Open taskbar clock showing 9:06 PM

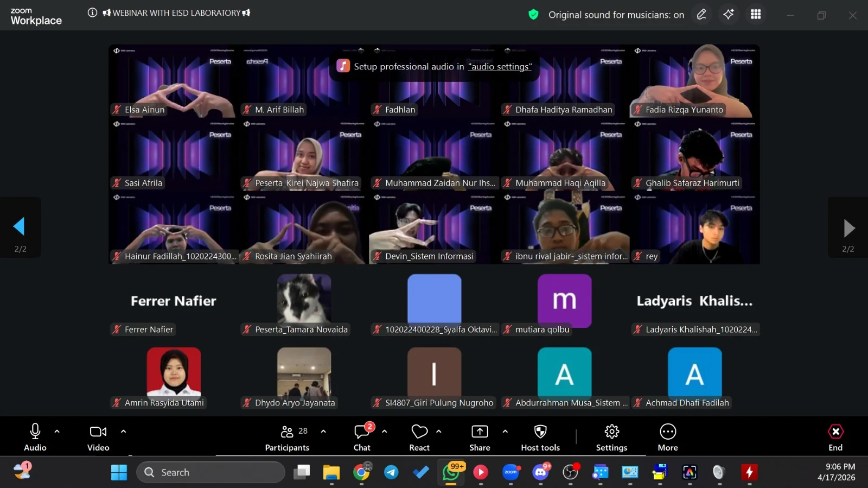837,472
